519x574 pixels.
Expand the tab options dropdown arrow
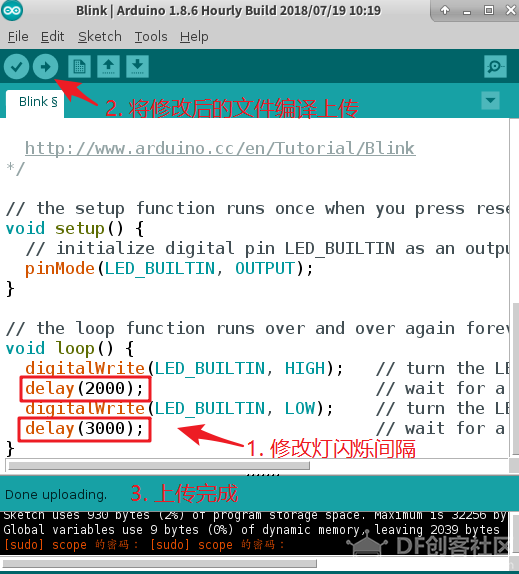click(x=490, y=100)
